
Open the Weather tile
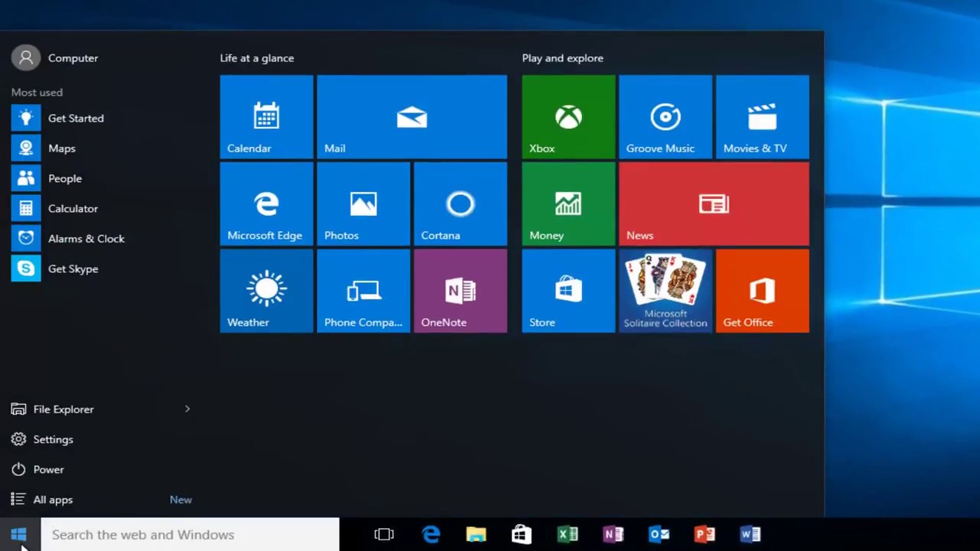click(266, 291)
